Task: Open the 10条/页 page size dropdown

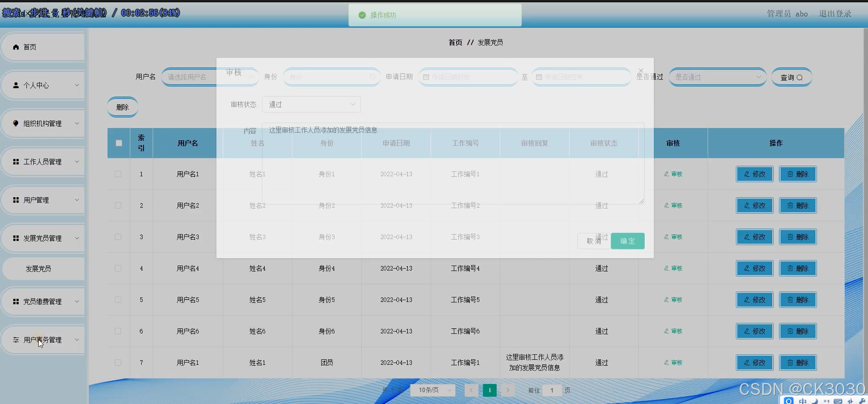Action: pyautogui.click(x=433, y=390)
